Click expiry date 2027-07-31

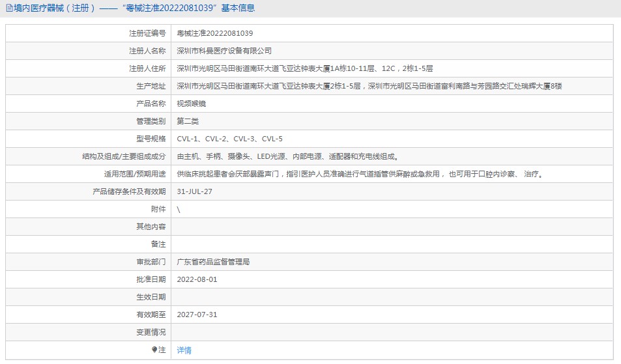coord(197,315)
